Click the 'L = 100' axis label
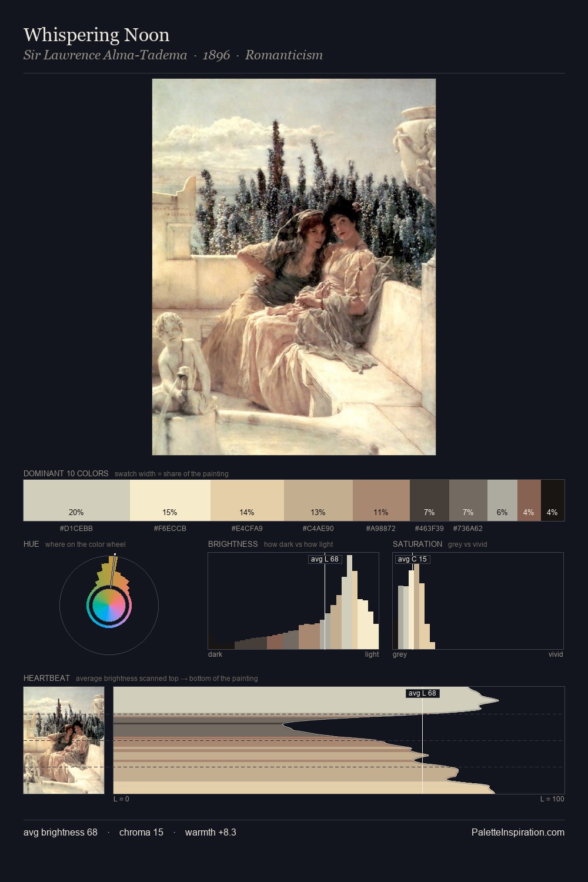This screenshot has width=588, height=882. (x=552, y=799)
